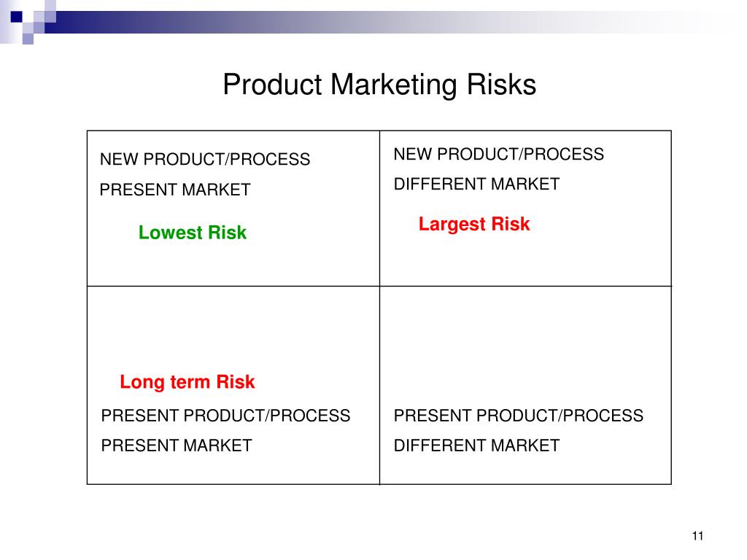Click NEW PRODUCT/PROCESS text in top-right quadrant
Image resolution: width=747 pixels, height=560 pixels.
[499, 155]
